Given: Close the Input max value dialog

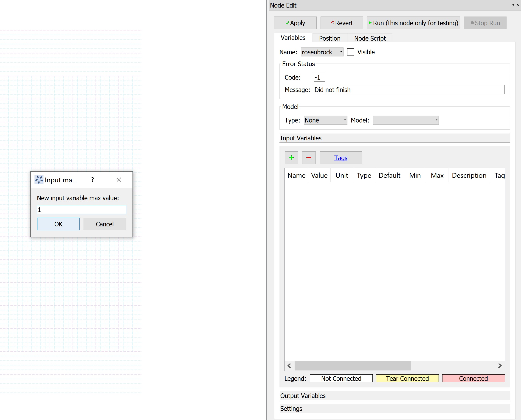Looking at the screenshot, I should click(x=119, y=180).
